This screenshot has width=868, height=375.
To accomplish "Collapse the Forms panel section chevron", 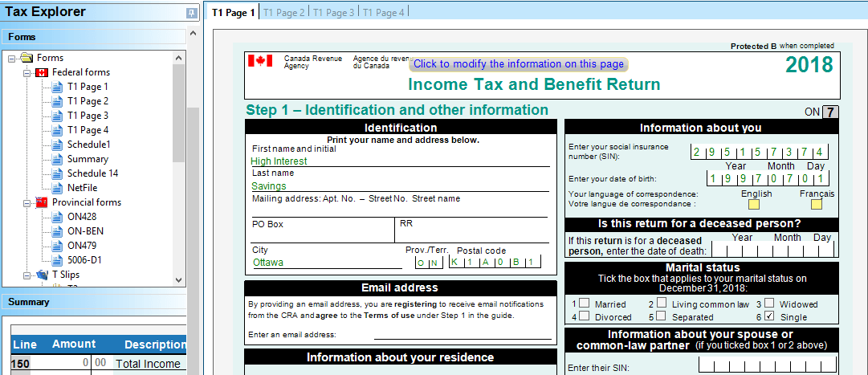I will (x=192, y=35).
